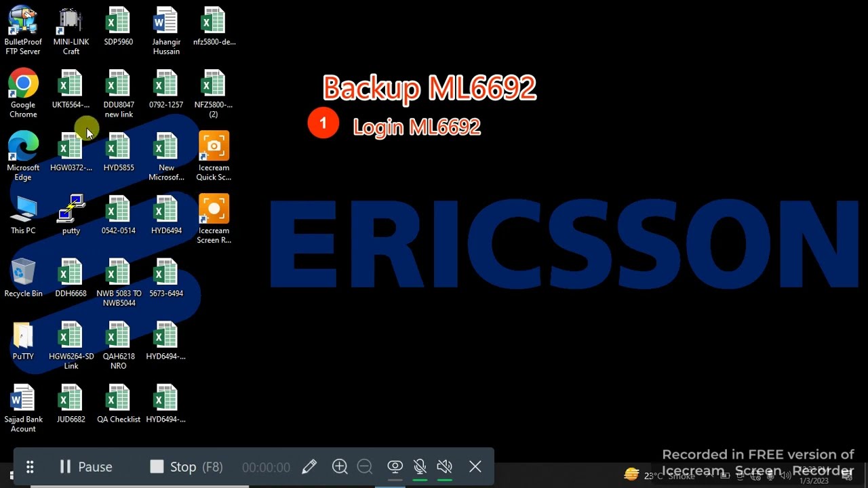Select the HGW6264-SD Link Excel file

coord(71,345)
